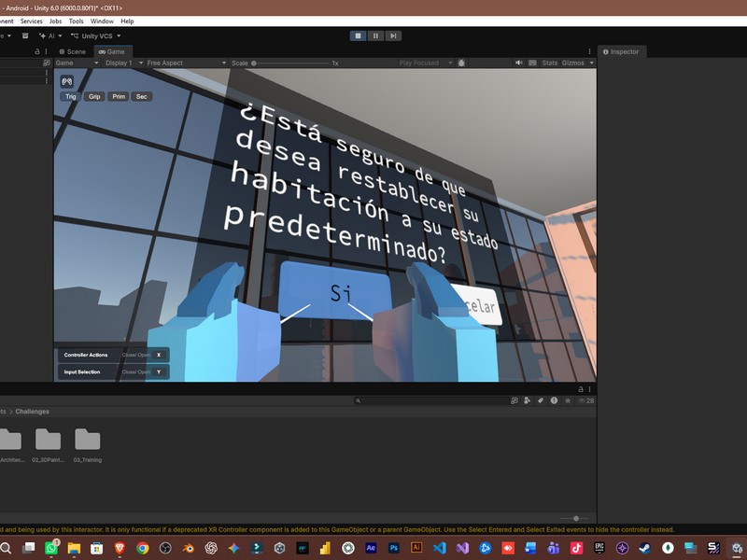The image size is (747, 560).
Task: Adjust the asset icon size slider
Action: [x=573, y=518]
